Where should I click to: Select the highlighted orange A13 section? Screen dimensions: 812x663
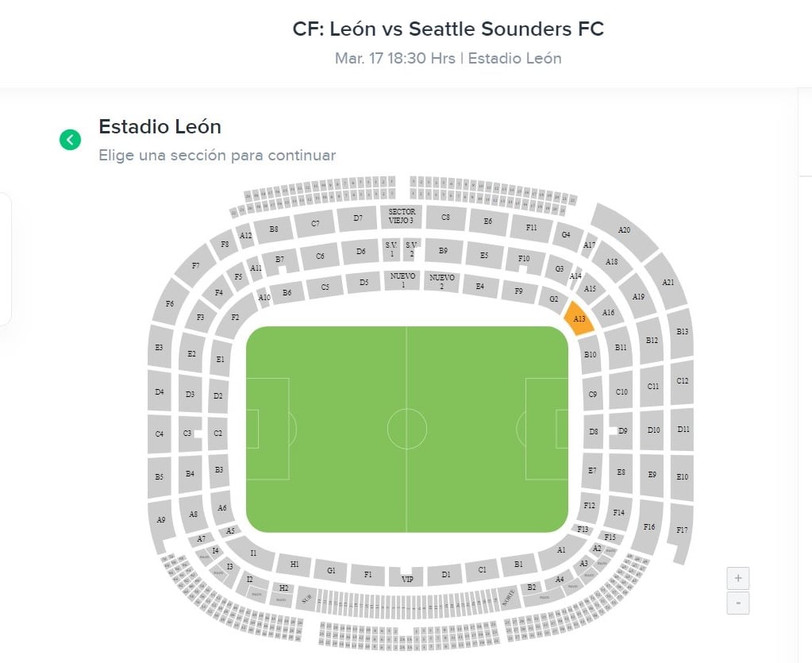(x=579, y=318)
